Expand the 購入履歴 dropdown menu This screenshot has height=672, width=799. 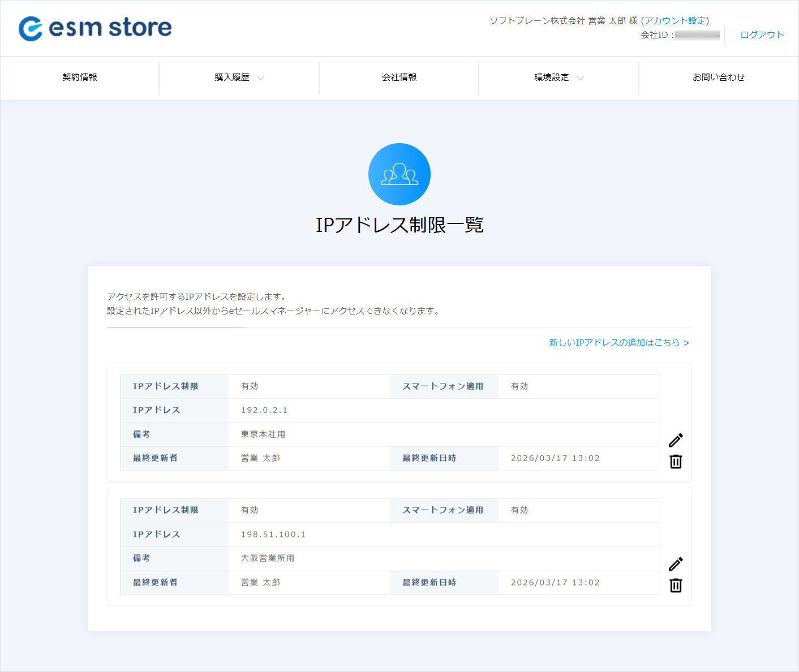239,77
